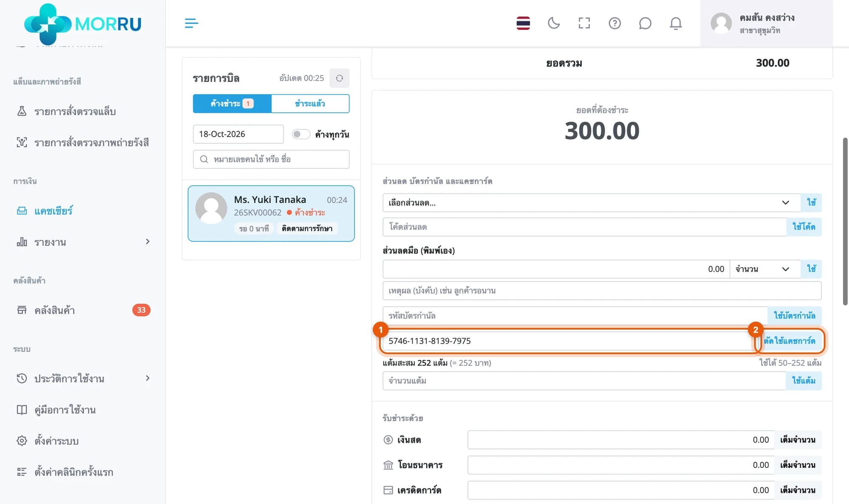The height and width of the screenshot is (504, 849).
Task: Focus the จำนวนแต้ม input field
Action: pyautogui.click(x=585, y=381)
